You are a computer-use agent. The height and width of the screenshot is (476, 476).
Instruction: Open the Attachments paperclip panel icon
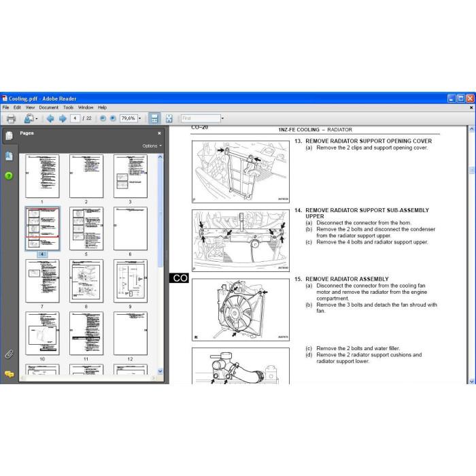point(9,354)
